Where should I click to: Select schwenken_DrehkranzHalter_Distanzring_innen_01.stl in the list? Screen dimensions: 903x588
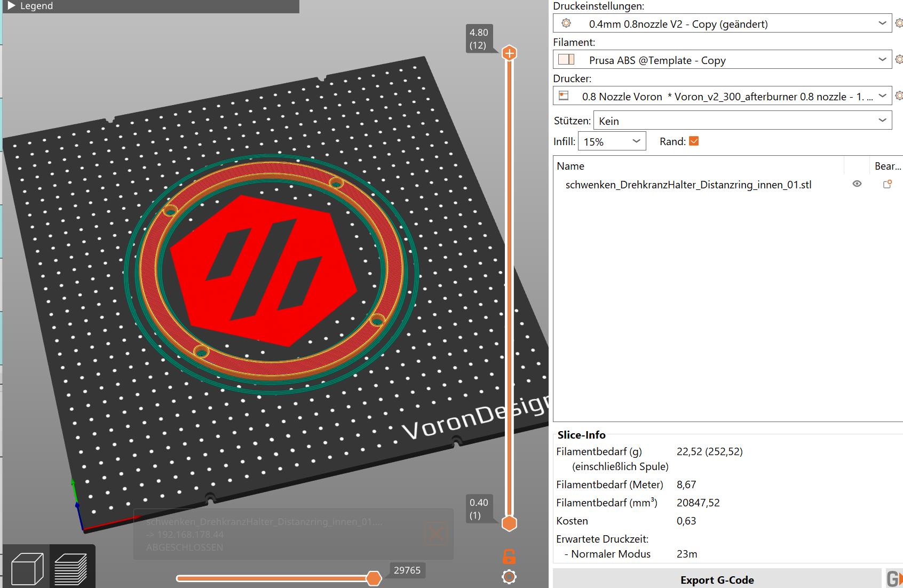click(688, 185)
